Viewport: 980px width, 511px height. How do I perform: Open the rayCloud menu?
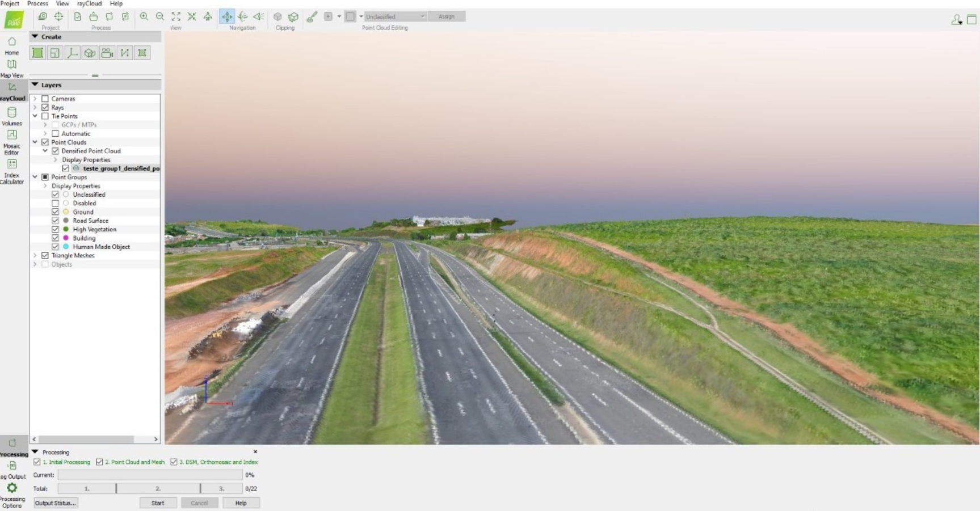89,3
